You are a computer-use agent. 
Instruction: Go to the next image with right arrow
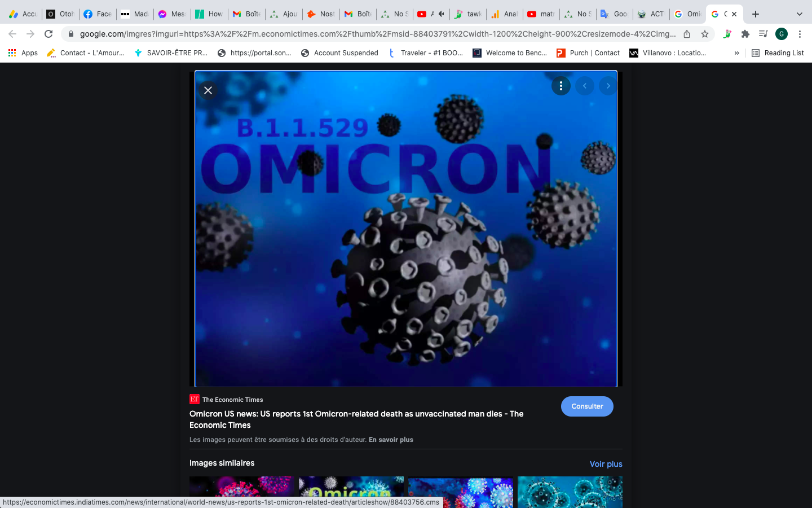[608, 86]
